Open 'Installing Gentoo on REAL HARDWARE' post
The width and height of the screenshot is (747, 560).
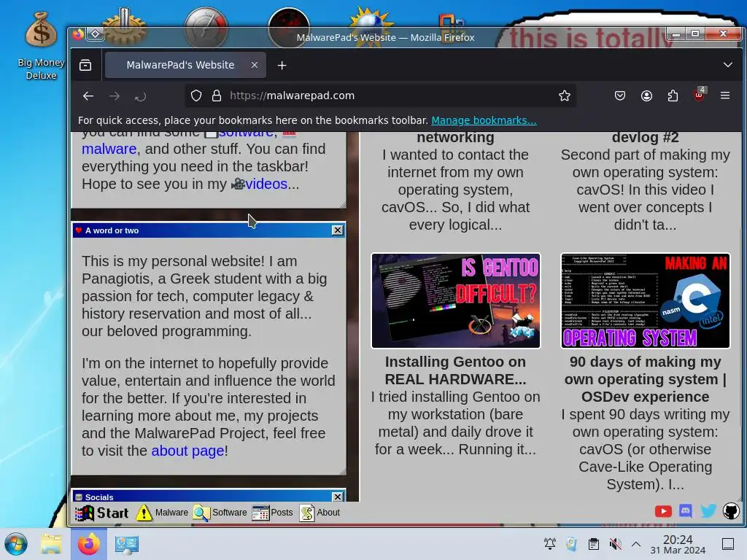tap(455, 370)
